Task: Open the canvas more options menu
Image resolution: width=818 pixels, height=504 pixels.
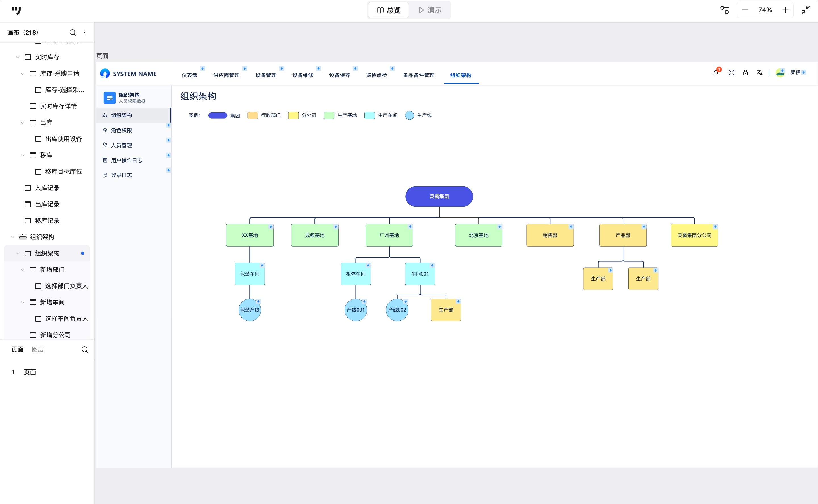Action: coord(85,32)
